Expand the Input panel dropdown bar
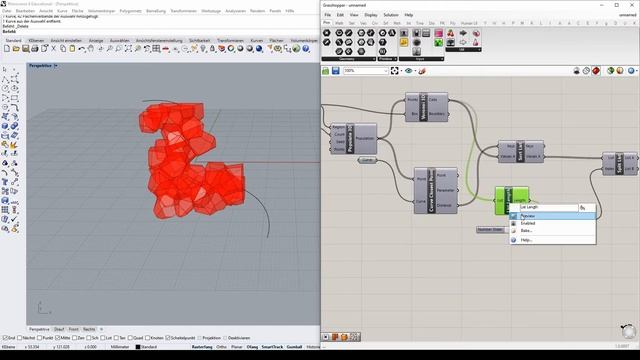The width and height of the screenshot is (640, 360). [421, 59]
